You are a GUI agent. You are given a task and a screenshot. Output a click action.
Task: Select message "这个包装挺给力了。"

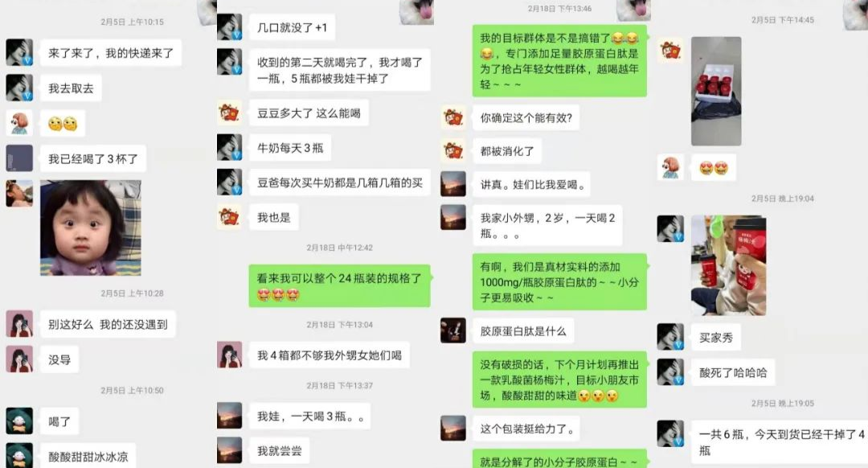point(527,429)
